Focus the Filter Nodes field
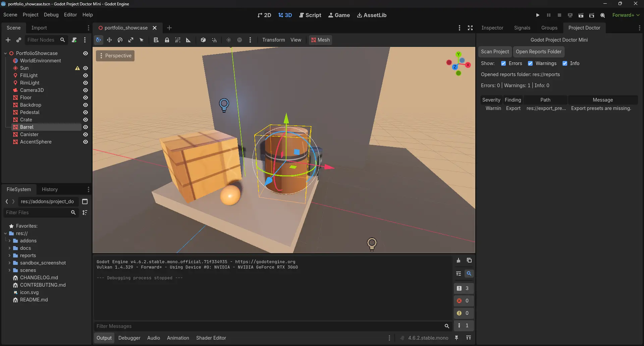This screenshot has height=346, width=644. pos(46,40)
